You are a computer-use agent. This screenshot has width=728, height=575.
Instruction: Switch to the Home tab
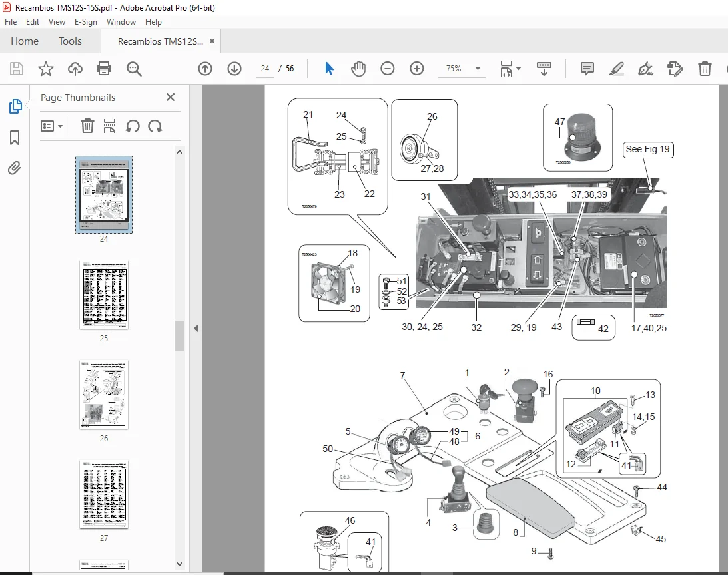(25, 41)
